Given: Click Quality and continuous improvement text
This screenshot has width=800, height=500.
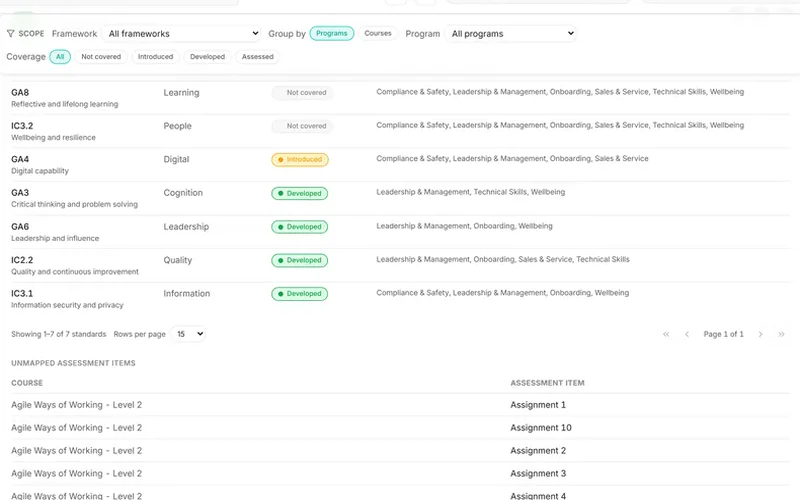Looking at the screenshot, I should coord(75,271).
